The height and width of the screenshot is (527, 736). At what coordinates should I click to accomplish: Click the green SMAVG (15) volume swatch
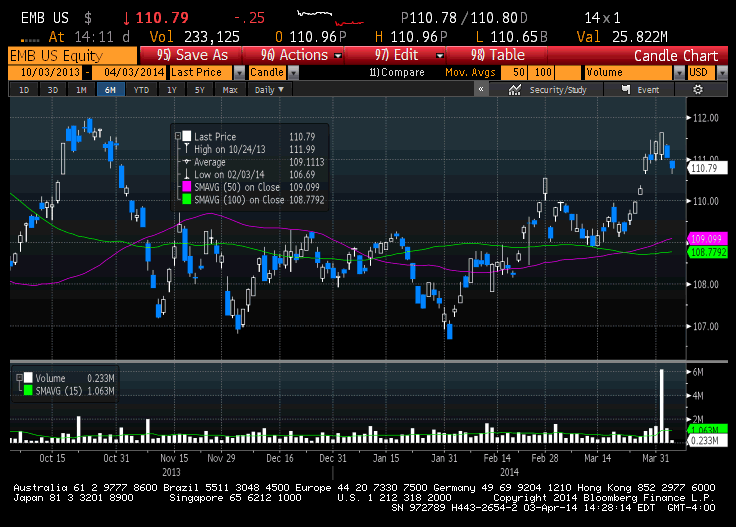tap(28, 390)
